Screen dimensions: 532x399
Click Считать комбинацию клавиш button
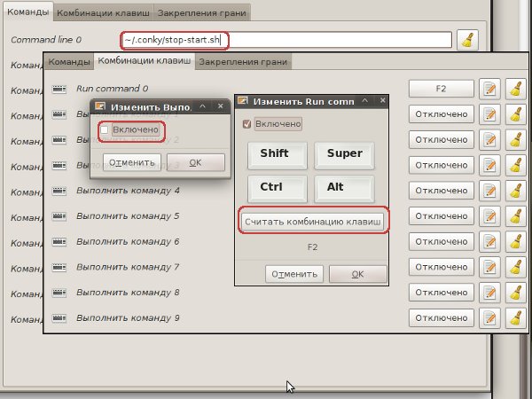pyautogui.click(x=312, y=223)
